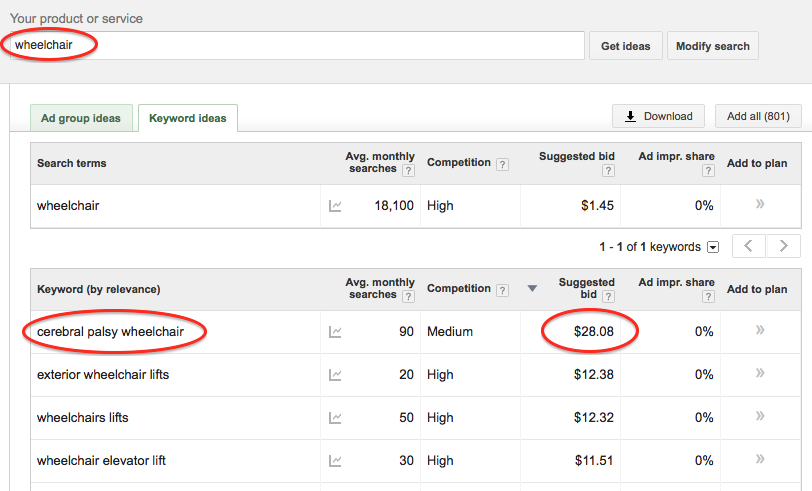Click Add all (801) button
The image size is (812, 491).
coord(758,116)
